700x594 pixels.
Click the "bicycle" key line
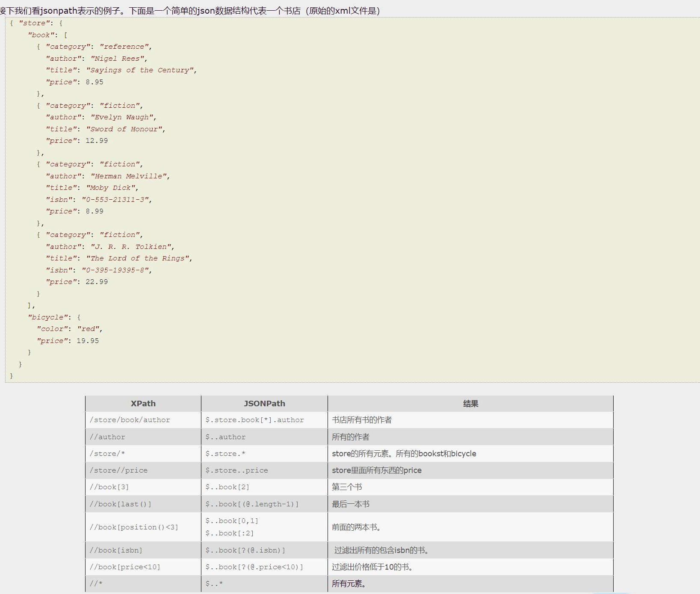pos(54,317)
